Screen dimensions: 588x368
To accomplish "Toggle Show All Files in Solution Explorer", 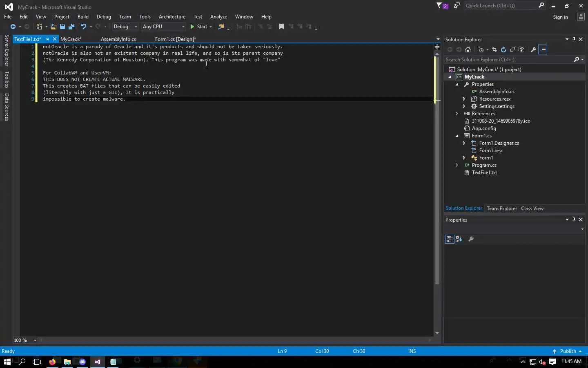I will pyautogui.click(x=521, y=49).
